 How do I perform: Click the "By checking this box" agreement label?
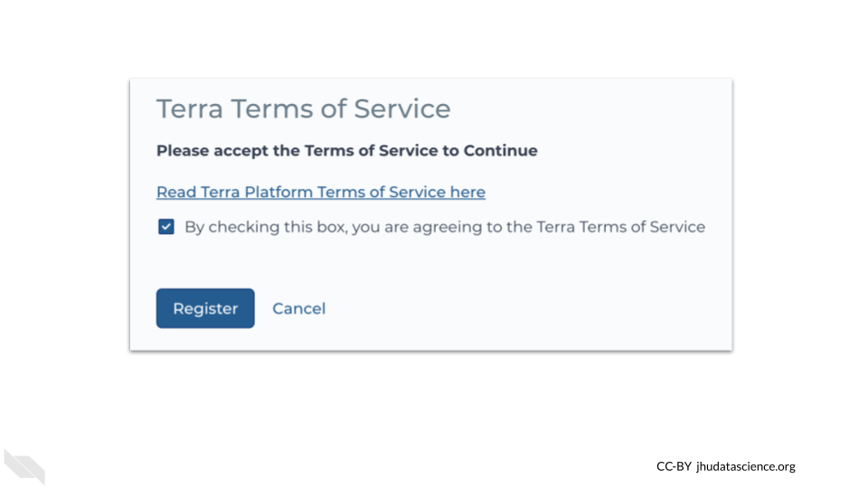tap(444, 227)
